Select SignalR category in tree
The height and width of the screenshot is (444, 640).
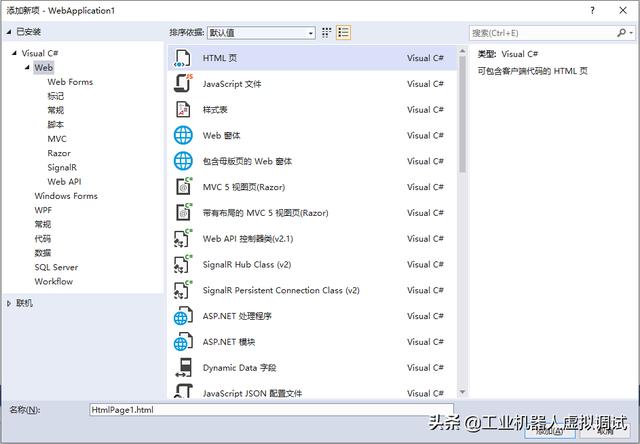pos(62,167)
